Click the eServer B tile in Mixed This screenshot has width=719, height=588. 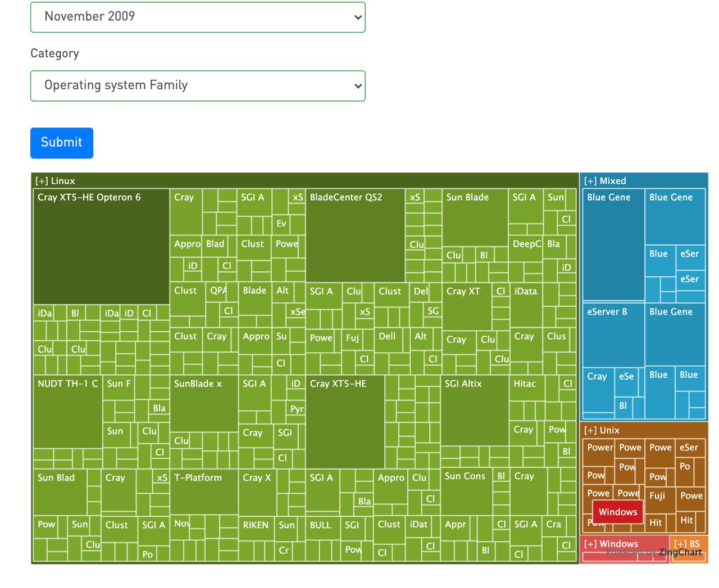click(613, 335)
